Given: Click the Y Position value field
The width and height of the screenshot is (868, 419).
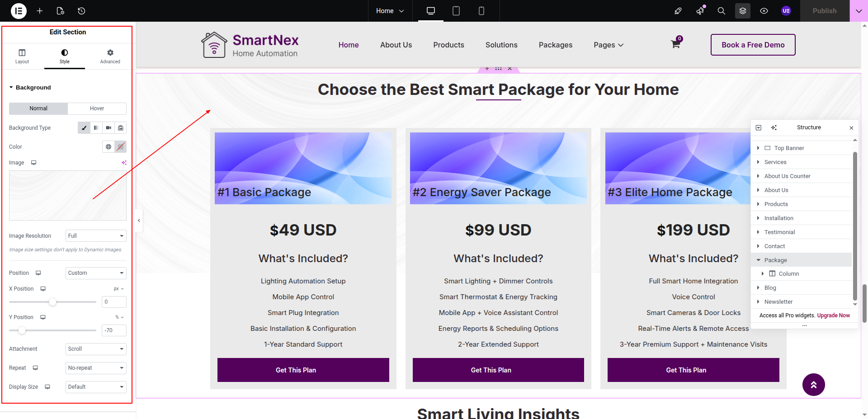Looking at the screenshot, I should coord(114,330).
